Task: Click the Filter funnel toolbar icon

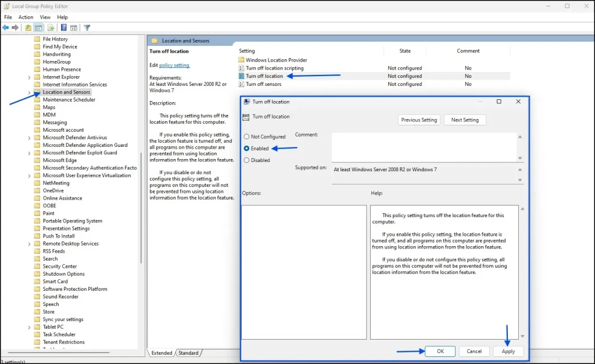Action: pos(87,27)
